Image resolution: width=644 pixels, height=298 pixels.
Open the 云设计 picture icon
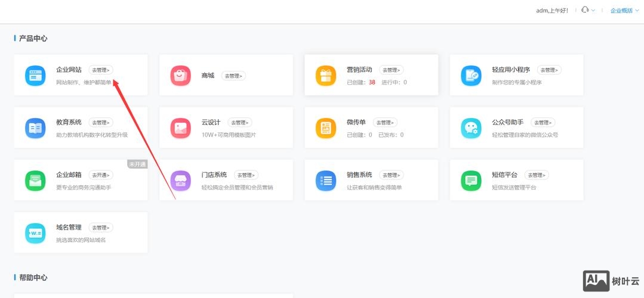pyautogui.click(x=181, y=128)
